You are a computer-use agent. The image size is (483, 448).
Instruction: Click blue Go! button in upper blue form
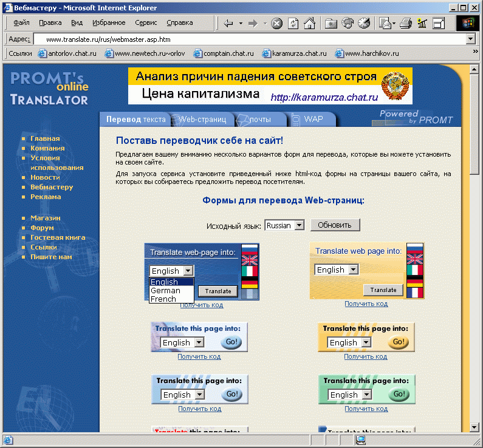tap(231, 342)
